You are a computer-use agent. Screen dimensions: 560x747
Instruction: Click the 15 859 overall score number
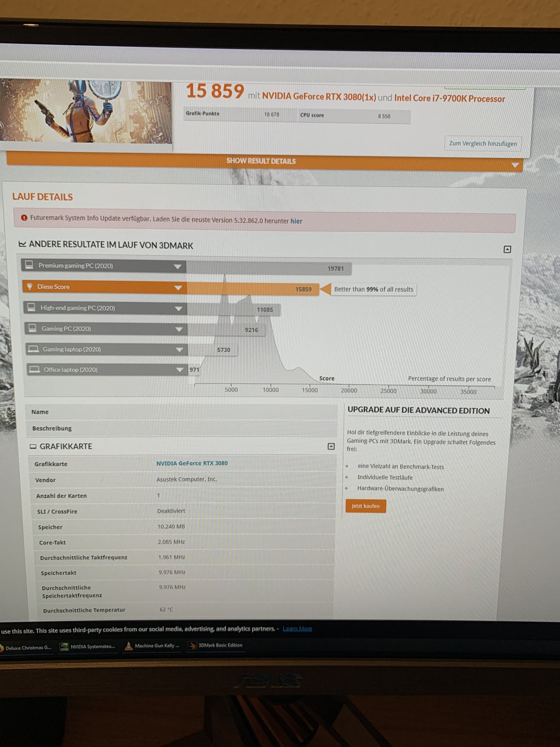pyautogui.click(x=215, y=91)
